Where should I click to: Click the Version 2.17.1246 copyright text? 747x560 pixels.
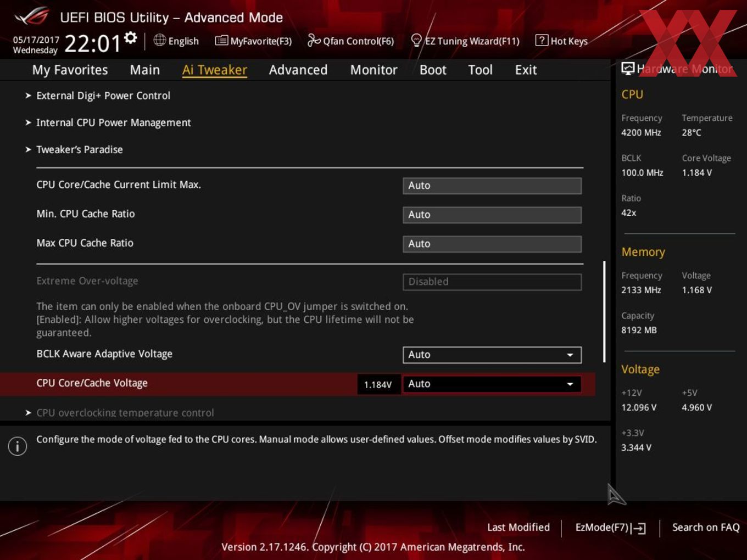[373, 547]
